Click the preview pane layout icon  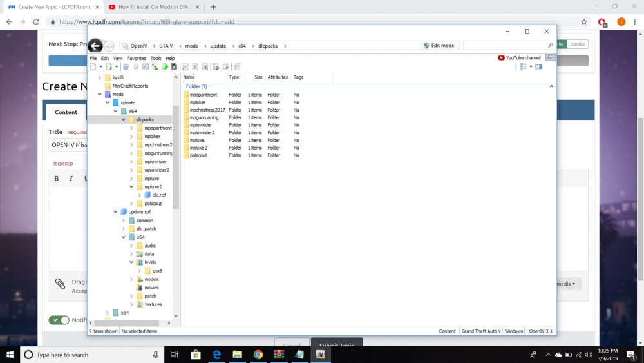539,66
